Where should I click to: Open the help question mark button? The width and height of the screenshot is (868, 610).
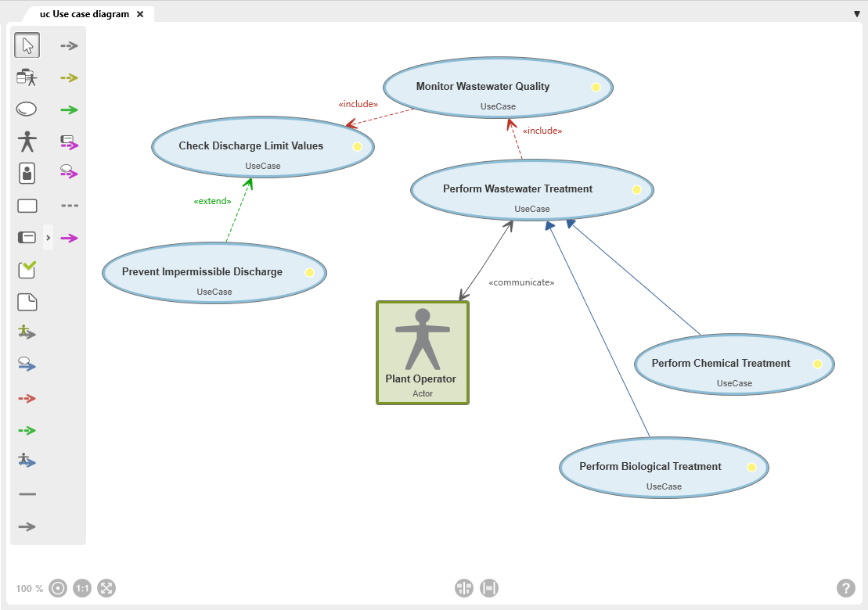coord(845,588)
